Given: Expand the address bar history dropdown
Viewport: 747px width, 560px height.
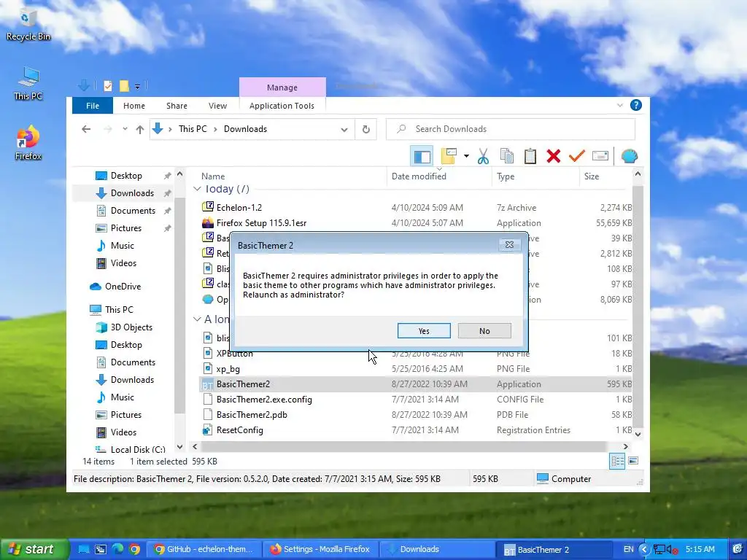Looking at the screenshot, I should [344, 130].
